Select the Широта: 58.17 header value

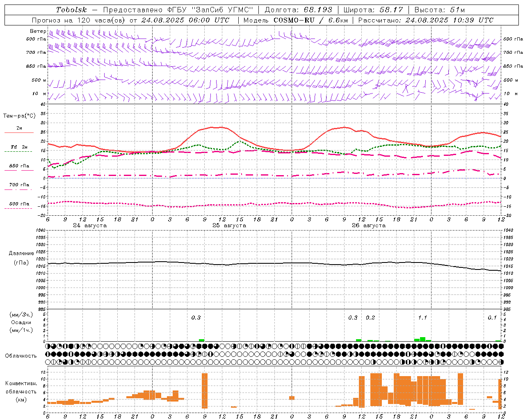pyautogui.click(x=373, y=10)
